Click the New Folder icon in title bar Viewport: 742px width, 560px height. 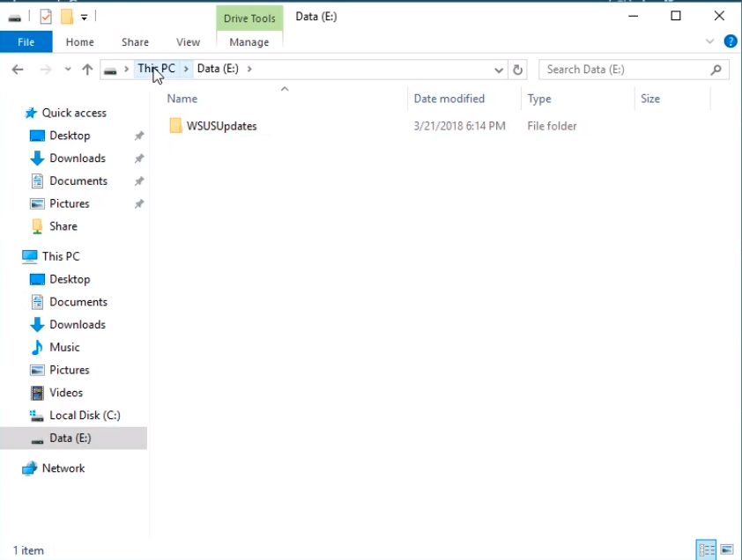pyautogui.click(x=66, y=16)
